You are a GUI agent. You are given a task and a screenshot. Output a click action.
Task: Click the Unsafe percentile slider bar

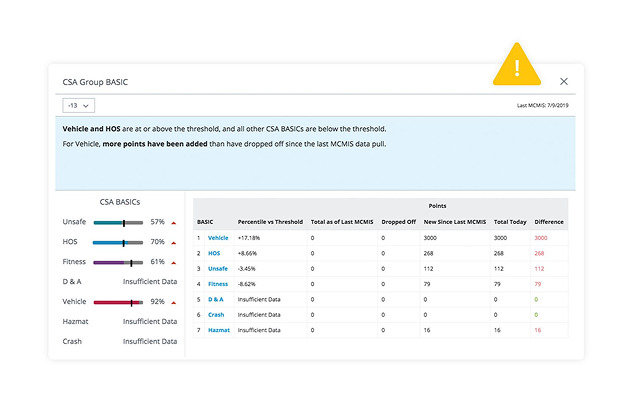118,223
